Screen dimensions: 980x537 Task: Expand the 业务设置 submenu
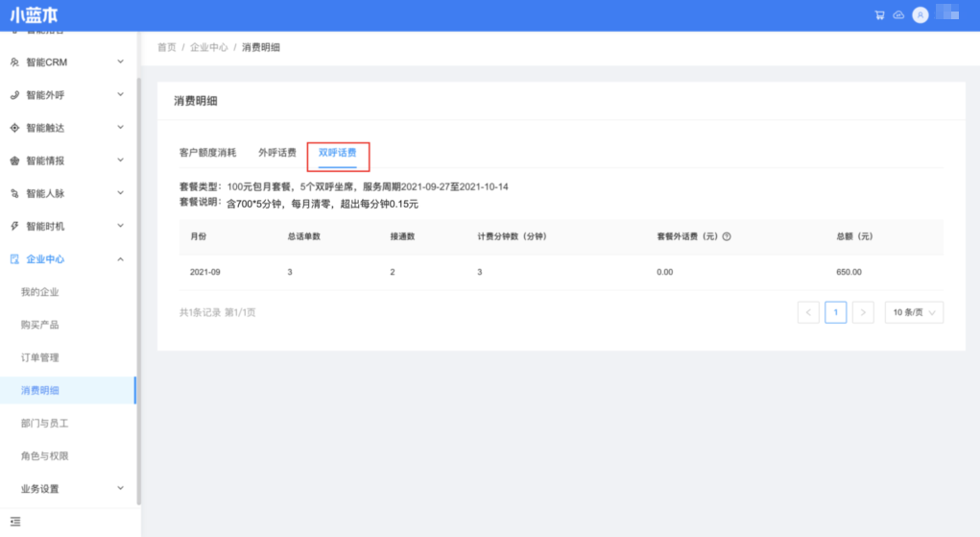[x=120, y=488]
